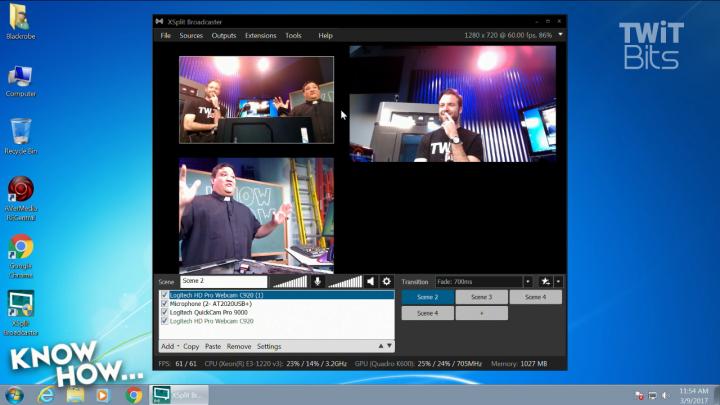This screenshot has width=720, height=405.
Task: Select the Recycle Bin desktop icon
Action: pos(20,135)
